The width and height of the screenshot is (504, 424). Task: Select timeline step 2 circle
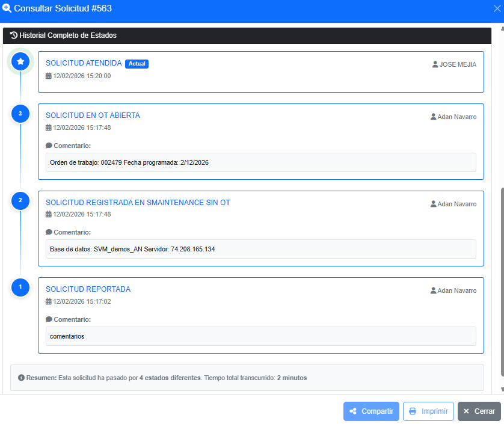pyautogui.click(x=20, y=200)
